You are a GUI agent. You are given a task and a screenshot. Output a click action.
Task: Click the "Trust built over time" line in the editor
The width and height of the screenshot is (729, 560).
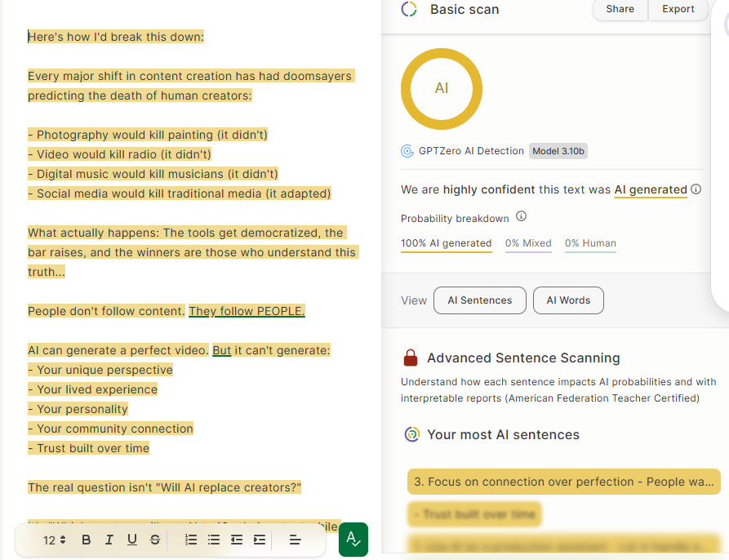click(x=89, y=448)
